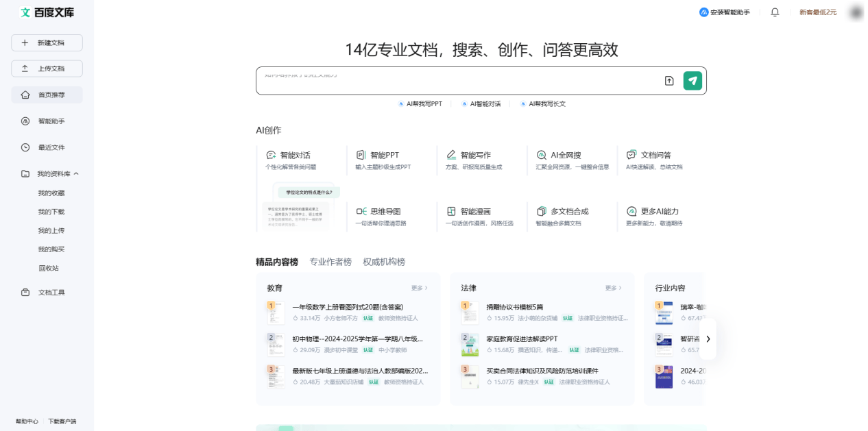Open 智能PPT creation tool
Viewport: 868px width, 431px height.
click(384, 156)
